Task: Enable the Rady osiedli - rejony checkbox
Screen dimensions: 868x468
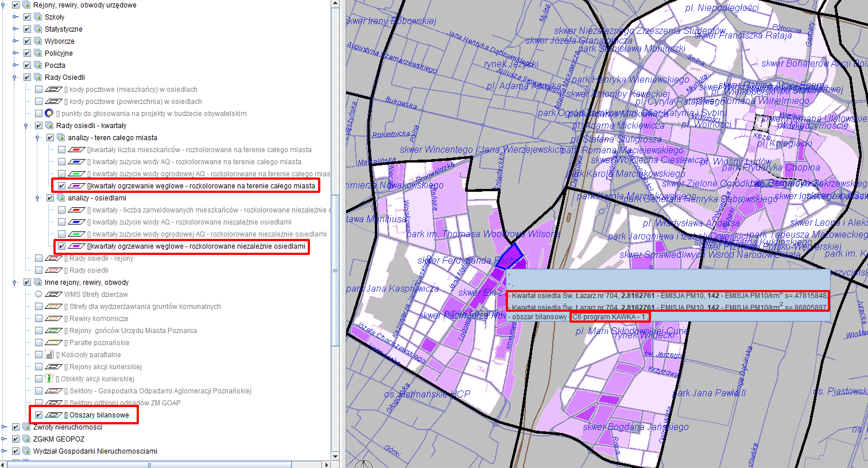Action: 38,258
